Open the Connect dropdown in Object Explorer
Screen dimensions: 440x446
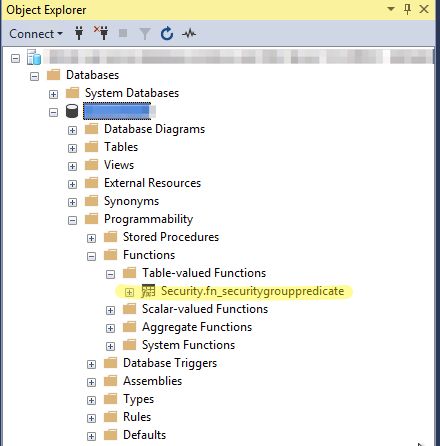click(36, 34)
